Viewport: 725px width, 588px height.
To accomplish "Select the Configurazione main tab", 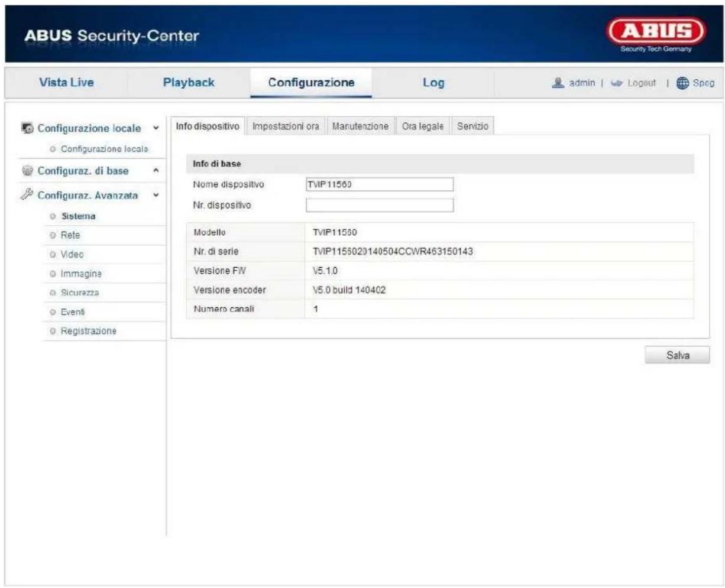I will coord(312,83).
